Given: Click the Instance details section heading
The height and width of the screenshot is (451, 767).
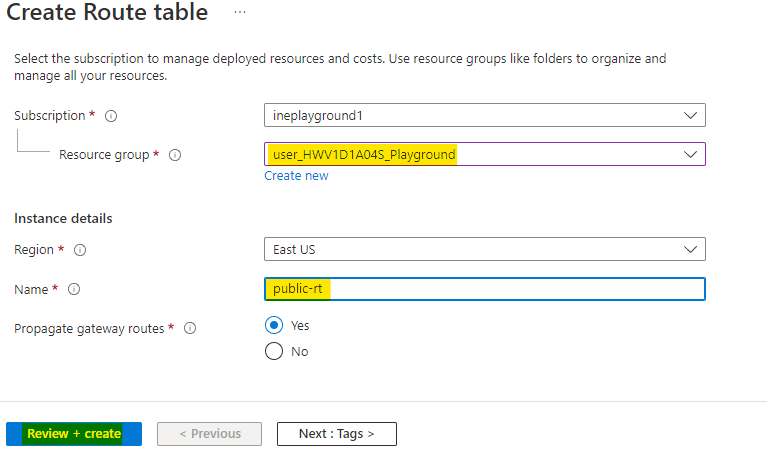Looking at the screenshot, I should (x=63, y=218).
